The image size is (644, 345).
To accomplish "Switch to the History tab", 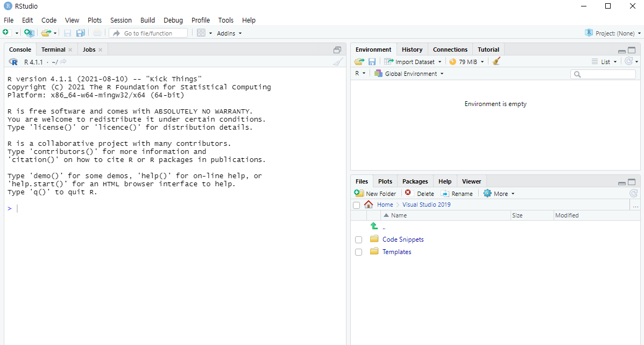I will click(x=412, y=50).
